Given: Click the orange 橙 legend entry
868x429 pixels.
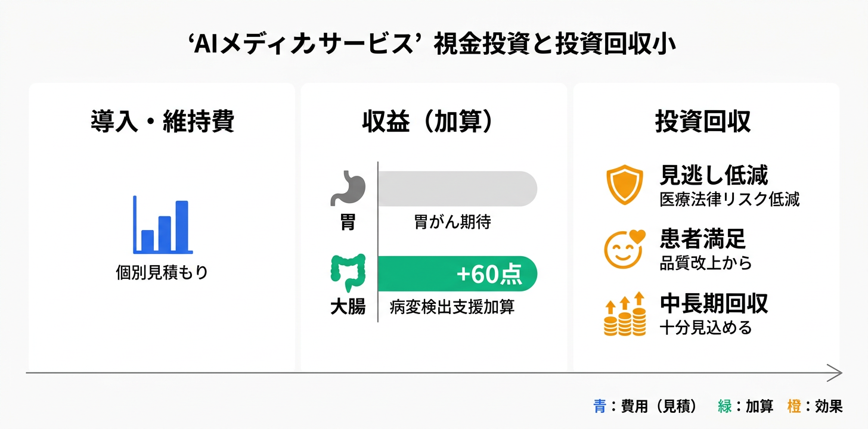Looking at the screenshot, I should (x=814, y=406).
